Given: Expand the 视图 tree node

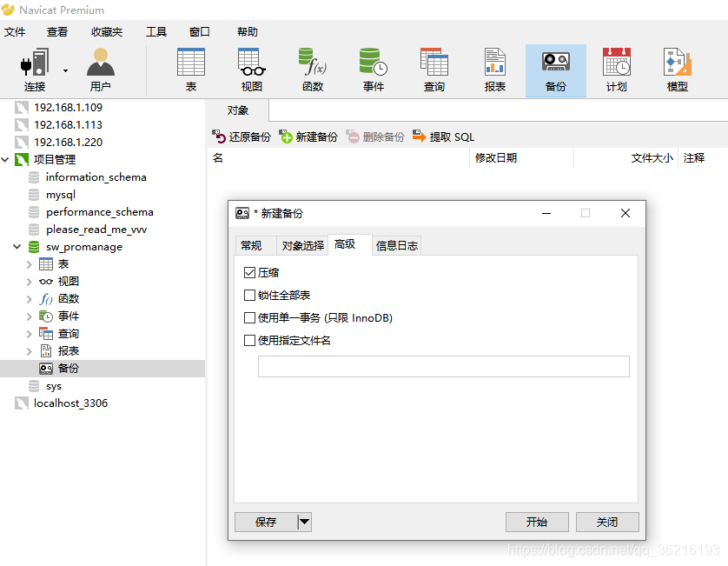Looking at the screenshot, I should (x=30, y=281).
